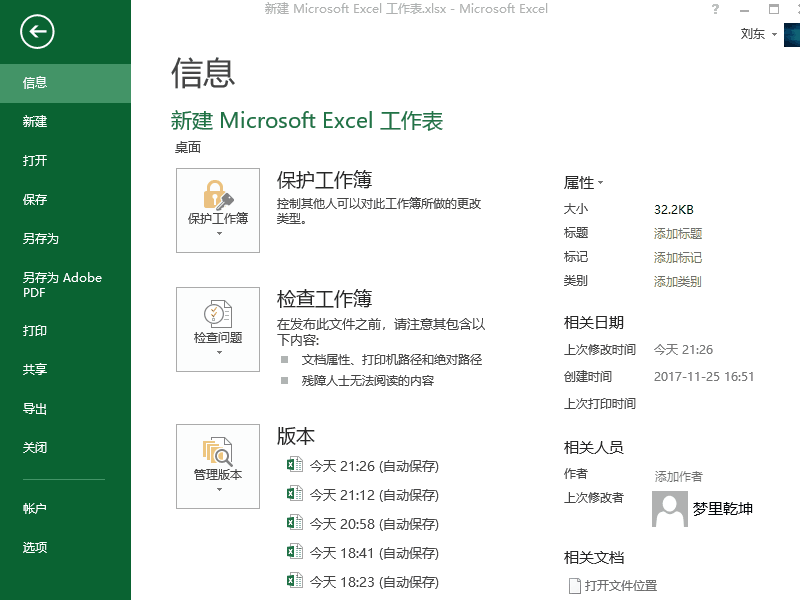The height and width of the screenshot is (600, 800).
Task: Click Excel file icon beside 今天 21:26
Action: pos(294,465)
